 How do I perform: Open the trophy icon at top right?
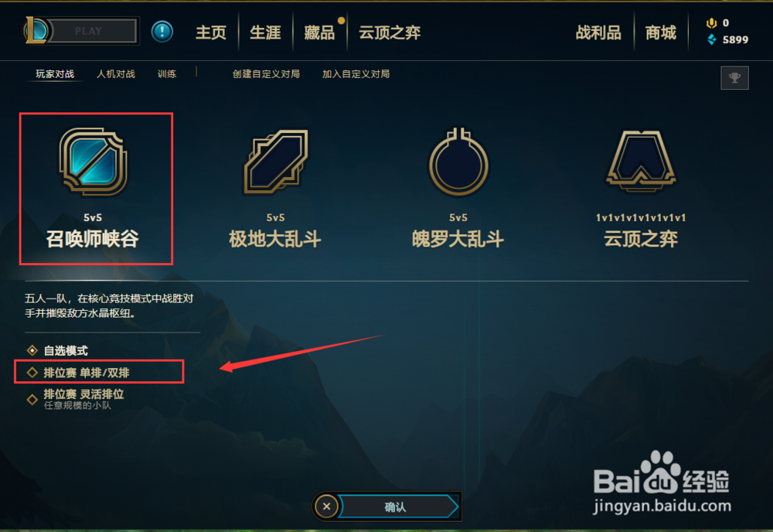tap(734, 77)
